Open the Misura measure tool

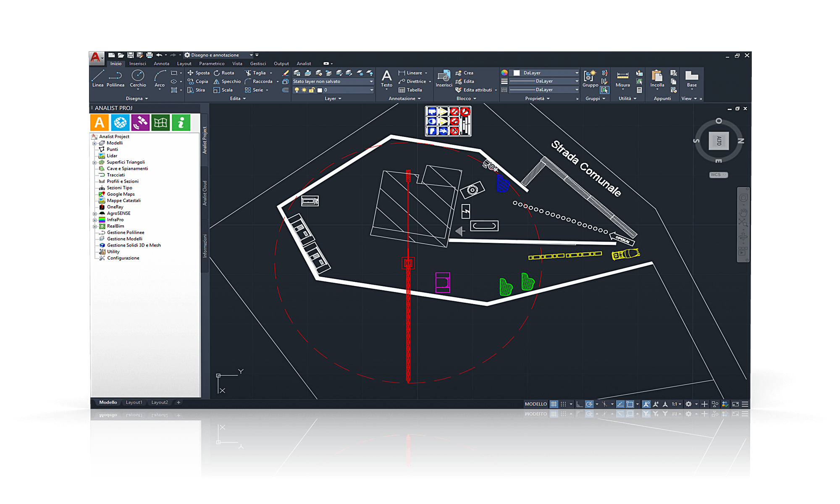coord(622,79)
